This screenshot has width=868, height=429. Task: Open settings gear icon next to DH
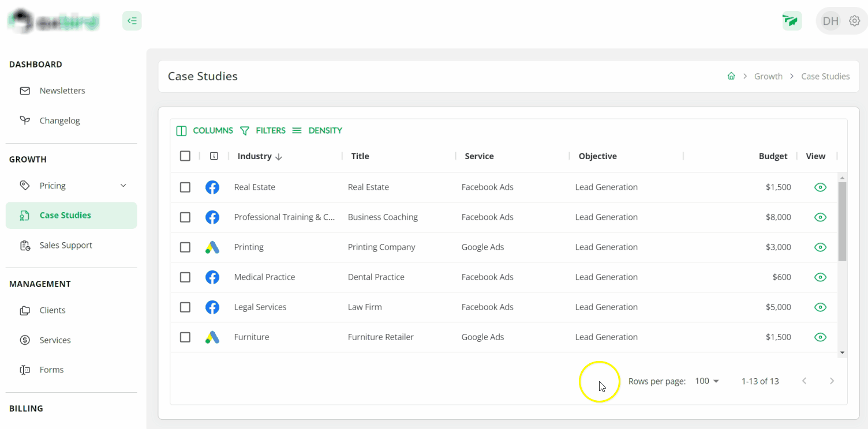855,21
